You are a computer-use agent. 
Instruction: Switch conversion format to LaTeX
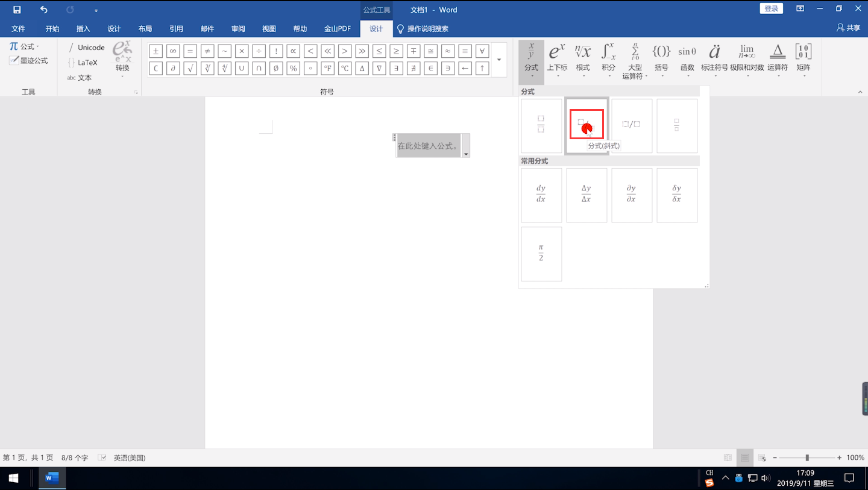coord(82,62)
